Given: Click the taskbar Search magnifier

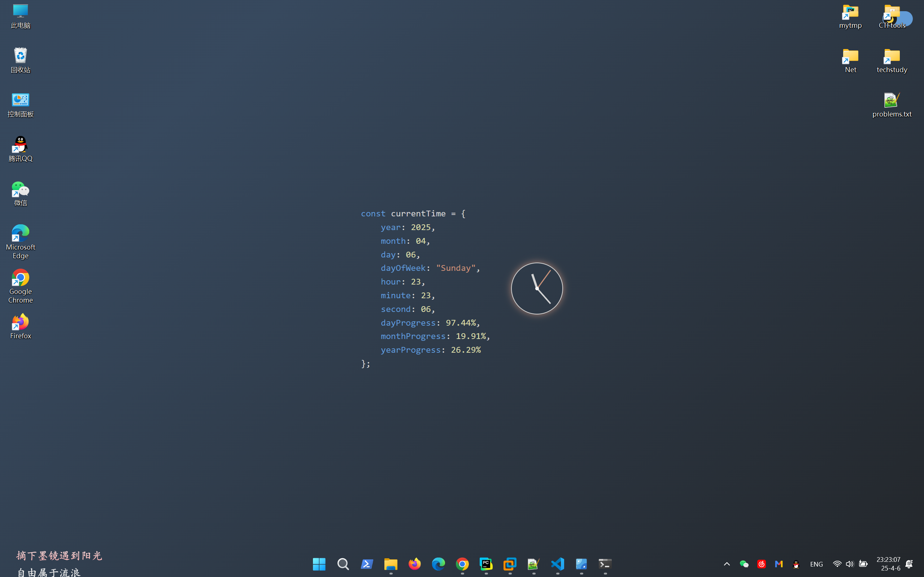Looking at the screenshot, I should 343,564.
